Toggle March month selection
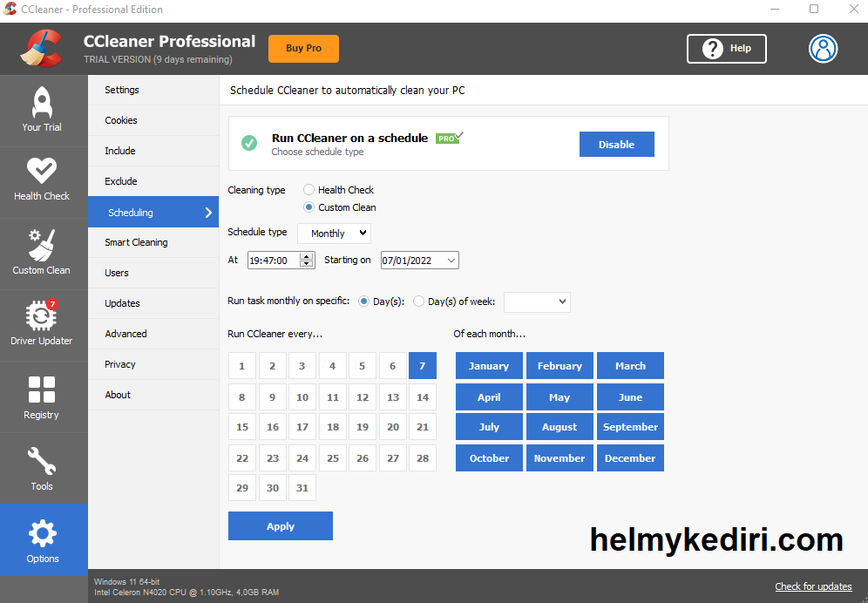The image size is (868, 603). (630, 366)
